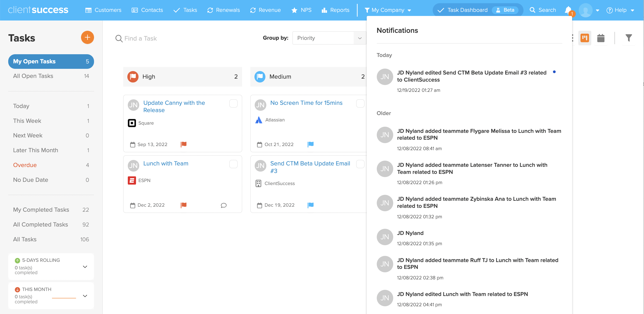Select All Open Tasks filter

[x=51, y=76]
